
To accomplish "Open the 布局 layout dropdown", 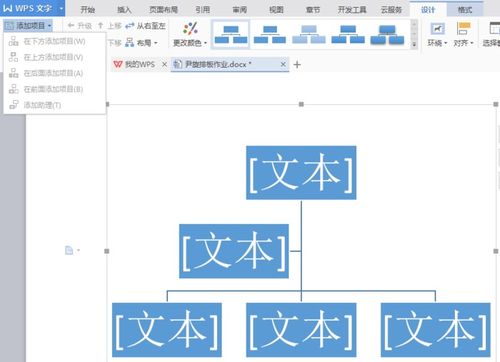I will click(x=141, y=43).
